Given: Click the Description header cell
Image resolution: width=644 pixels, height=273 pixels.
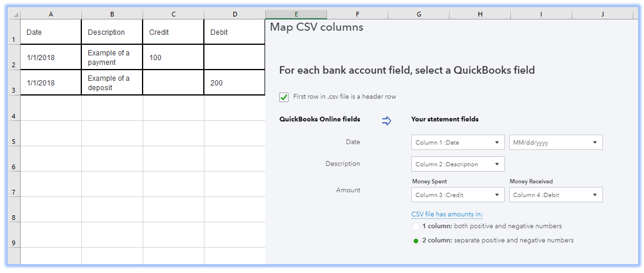Looking at the screenshot, I should pyautogui.click(x=112, y=32).
